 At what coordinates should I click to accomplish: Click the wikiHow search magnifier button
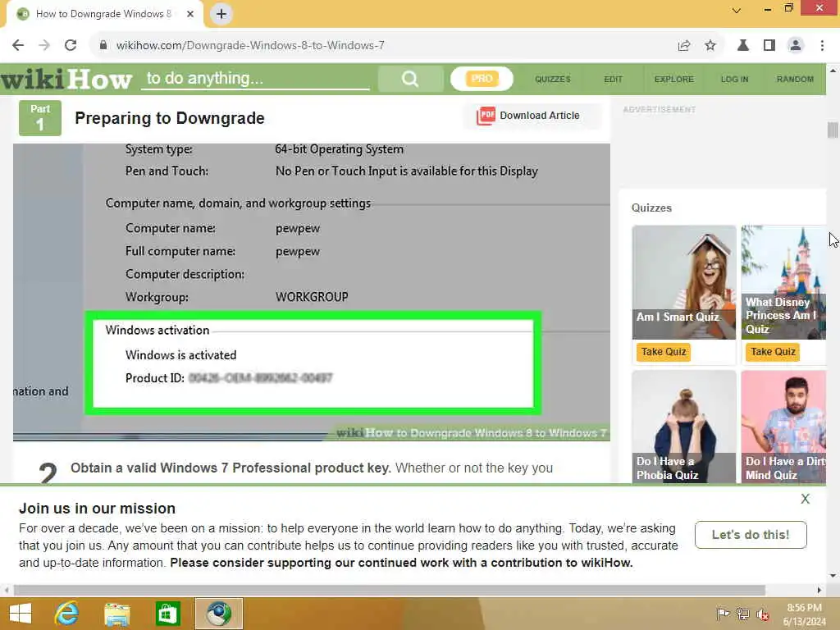click(410, 79)
